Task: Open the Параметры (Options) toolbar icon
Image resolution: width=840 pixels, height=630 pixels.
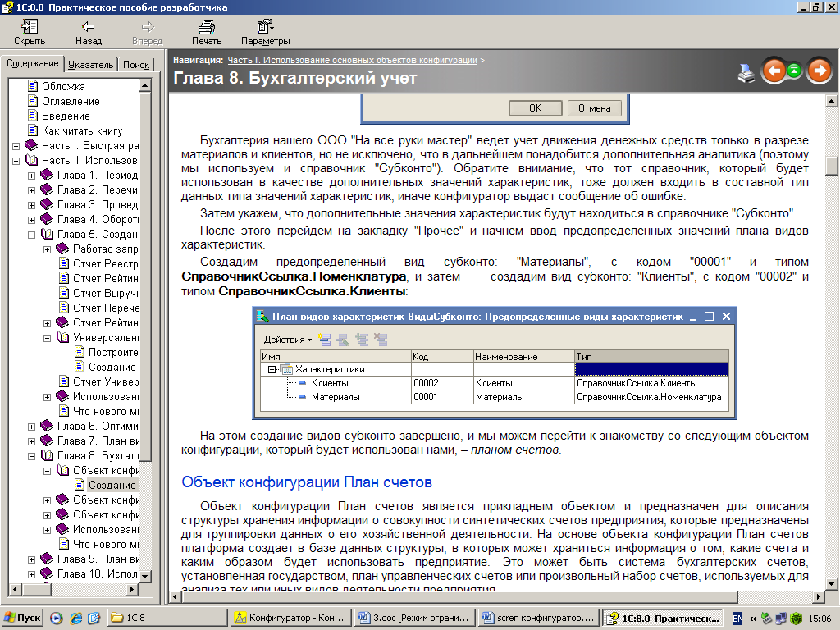Action: (265, 27)
